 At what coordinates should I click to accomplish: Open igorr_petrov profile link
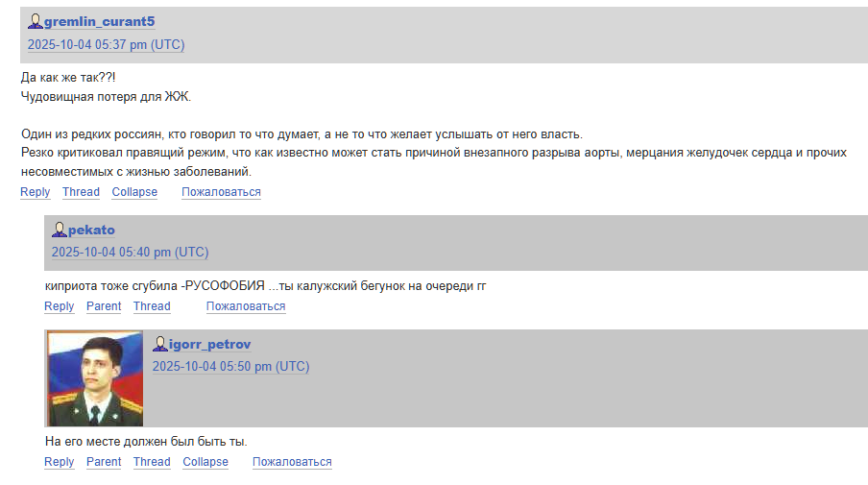[209, 345]
